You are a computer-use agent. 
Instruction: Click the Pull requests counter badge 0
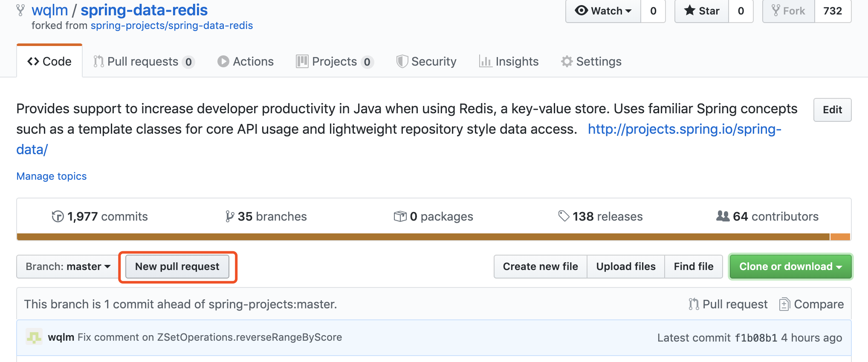tap(188, 62)
